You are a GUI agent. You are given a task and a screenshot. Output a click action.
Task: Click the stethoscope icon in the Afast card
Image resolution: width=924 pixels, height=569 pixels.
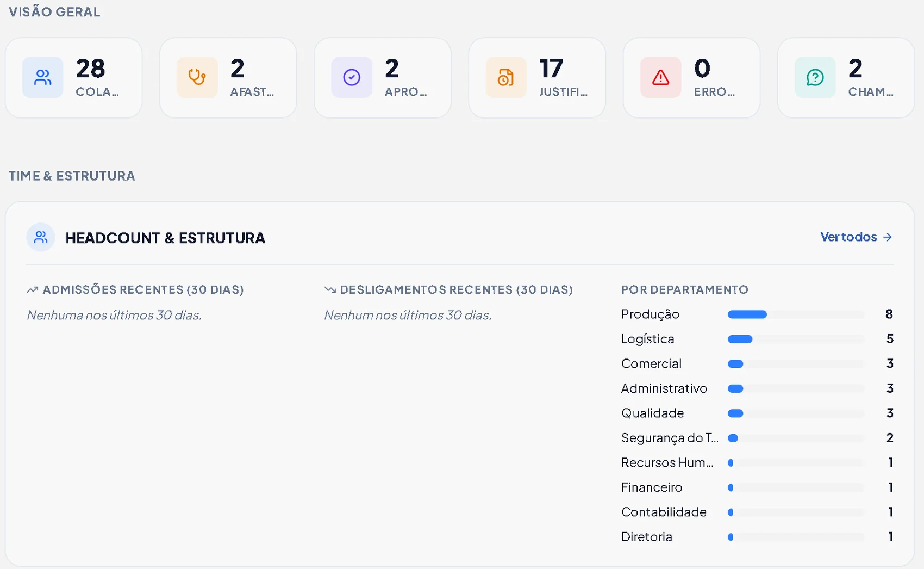coord(197,77)
